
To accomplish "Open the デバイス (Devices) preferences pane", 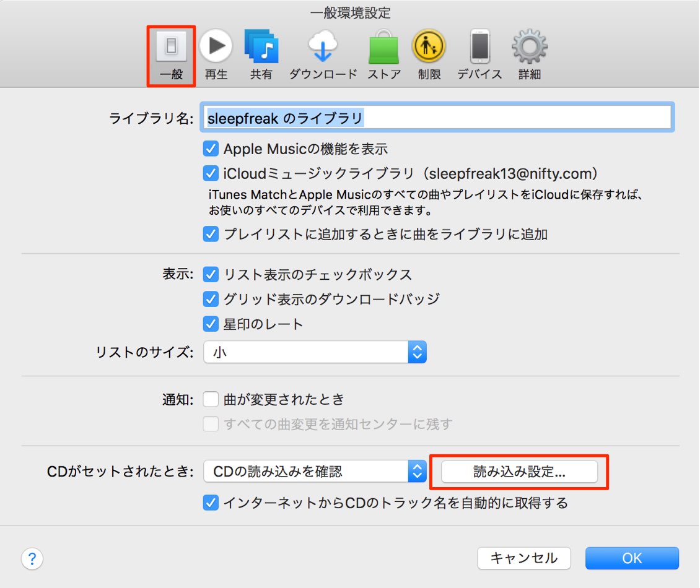I will tap(480, 55).
